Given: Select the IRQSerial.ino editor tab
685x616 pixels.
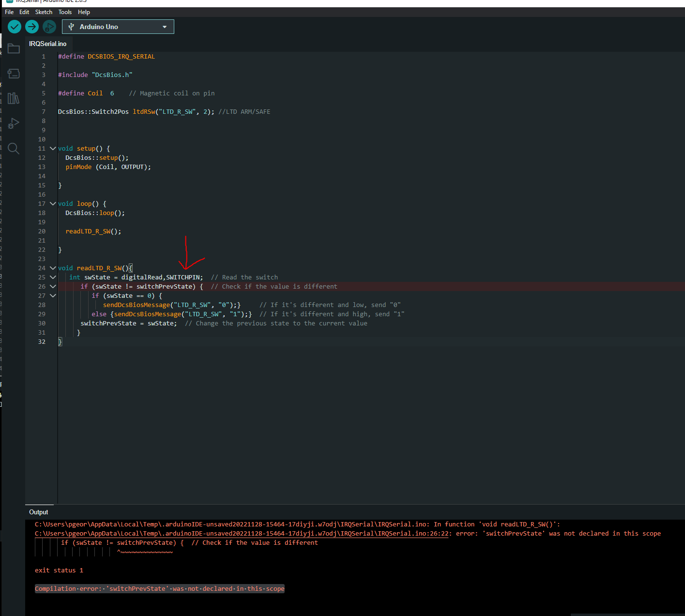Looking at the screenshot, I should point(47,44).
